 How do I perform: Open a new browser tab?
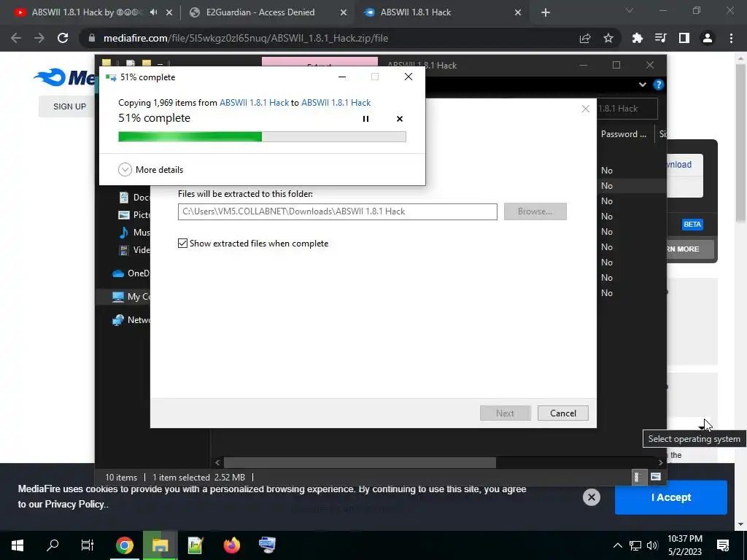546,13
